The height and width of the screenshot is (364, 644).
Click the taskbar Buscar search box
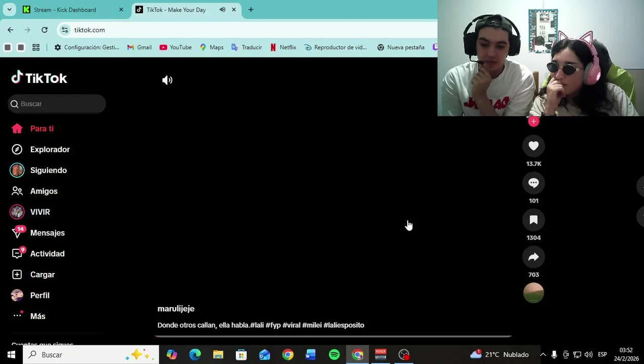[x=91, y=355]
